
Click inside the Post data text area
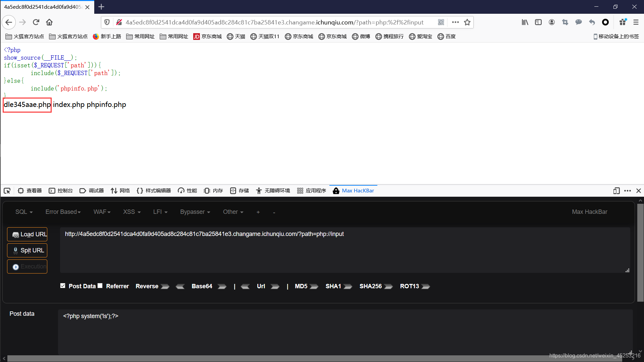pos(345,332)
